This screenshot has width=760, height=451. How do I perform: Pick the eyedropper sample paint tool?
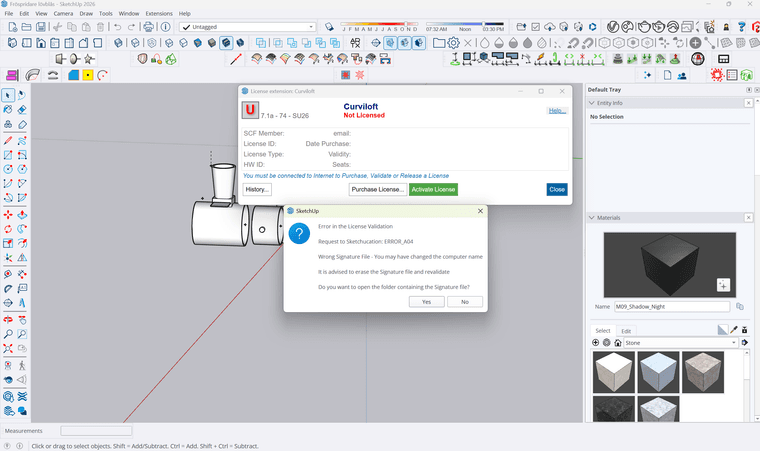[734, 328]
